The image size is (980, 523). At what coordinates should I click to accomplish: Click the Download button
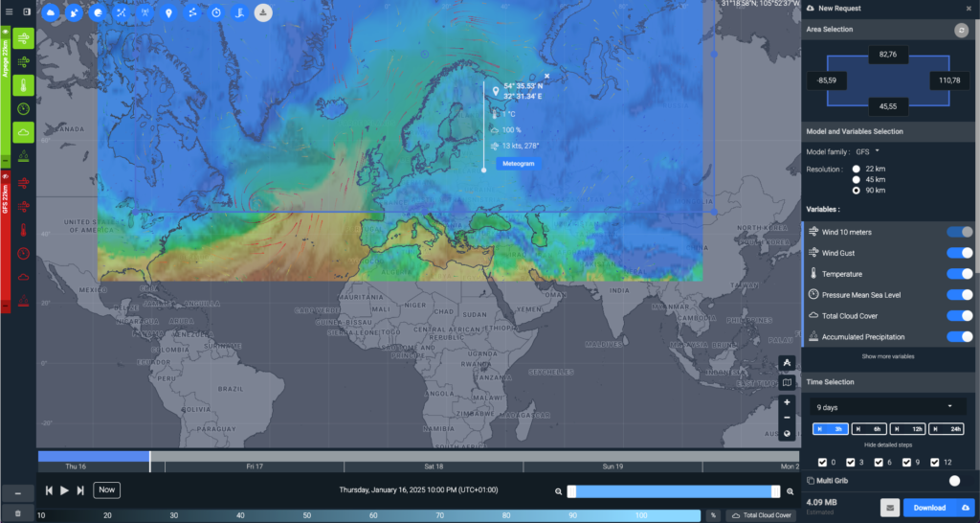click(939, 508)
